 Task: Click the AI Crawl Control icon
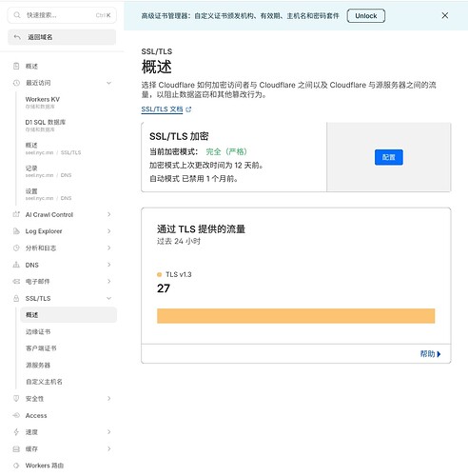[x=16, y=214]
